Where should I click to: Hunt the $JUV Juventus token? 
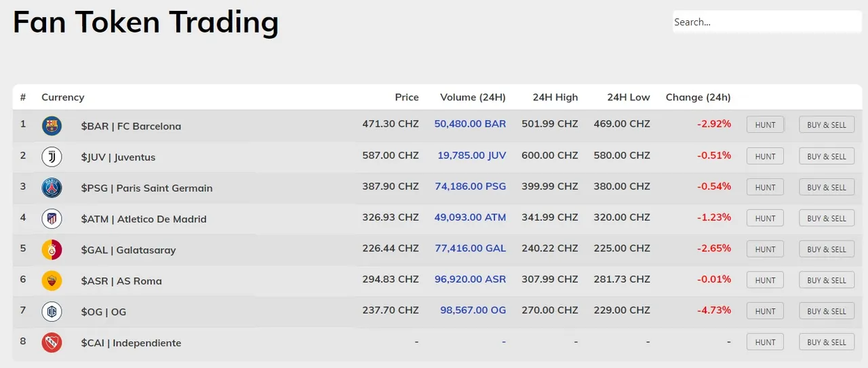(765, 156)
